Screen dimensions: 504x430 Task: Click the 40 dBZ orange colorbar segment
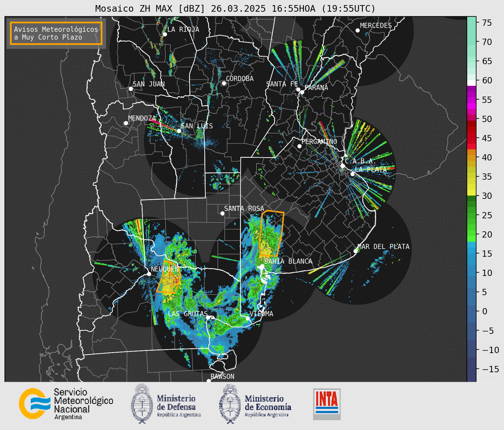click(x=471, y=157)
